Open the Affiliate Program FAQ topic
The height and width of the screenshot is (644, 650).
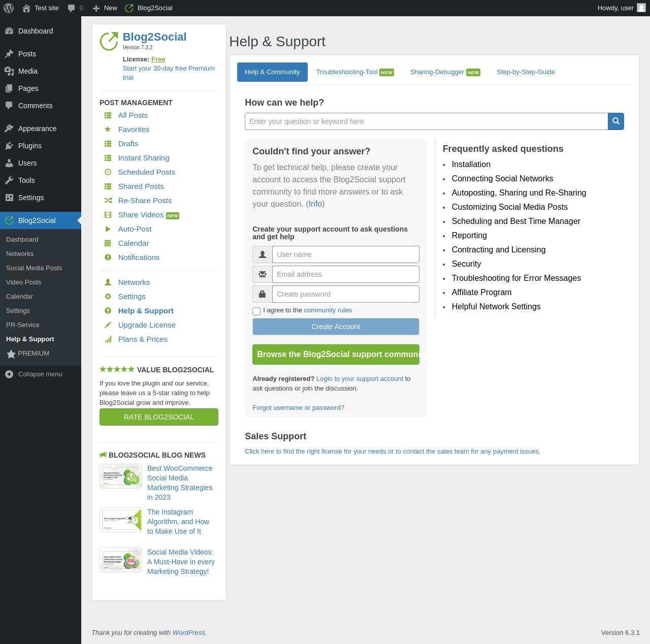point(482,293)
